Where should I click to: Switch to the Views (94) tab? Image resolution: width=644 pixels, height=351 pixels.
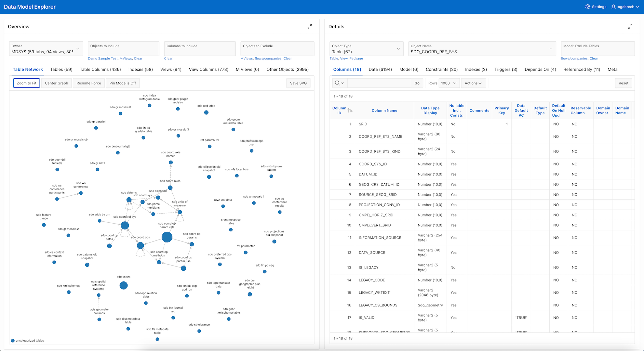171,70
